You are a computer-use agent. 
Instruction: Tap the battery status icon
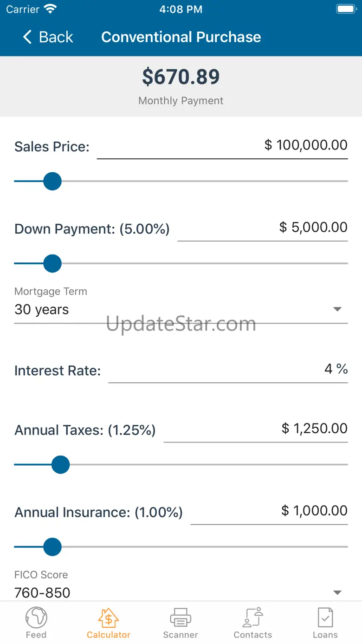346,9
